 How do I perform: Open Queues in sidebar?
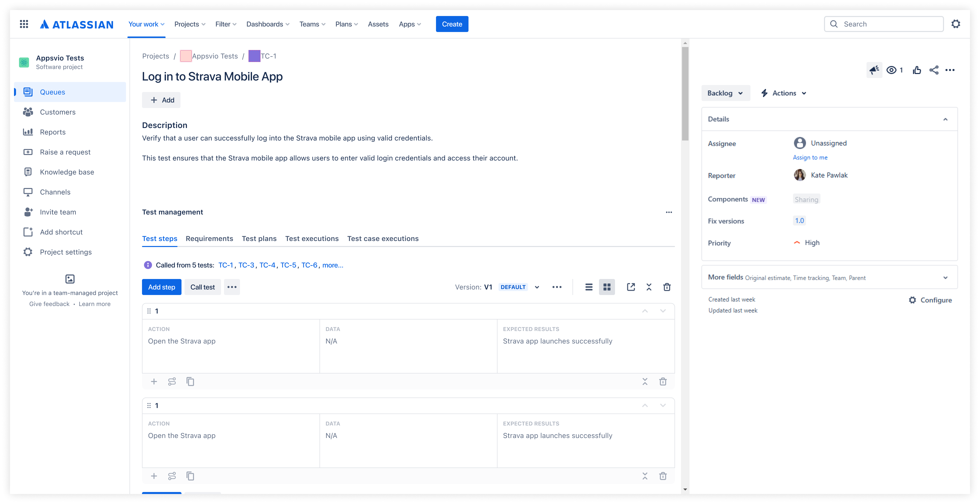pos(70,92)
